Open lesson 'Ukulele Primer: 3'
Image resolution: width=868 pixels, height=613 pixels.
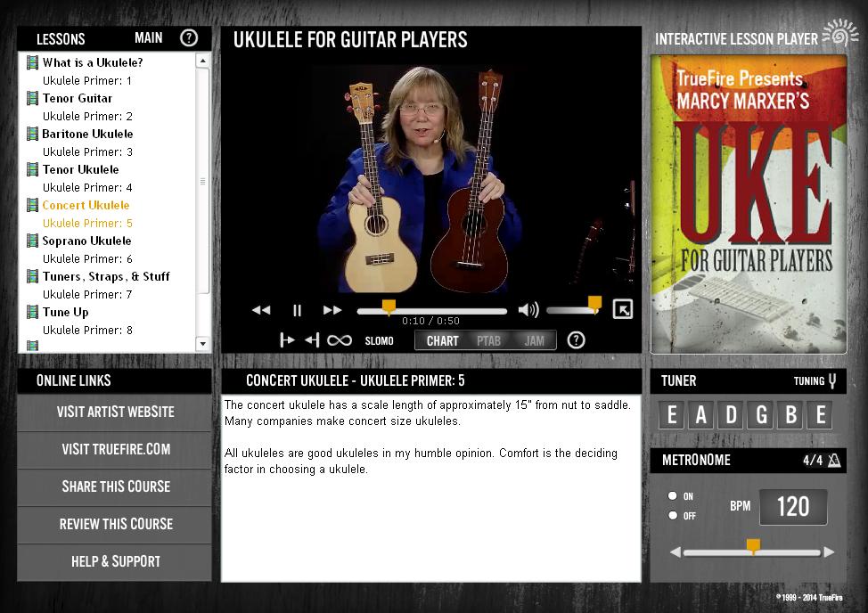(x=87, y=152)
